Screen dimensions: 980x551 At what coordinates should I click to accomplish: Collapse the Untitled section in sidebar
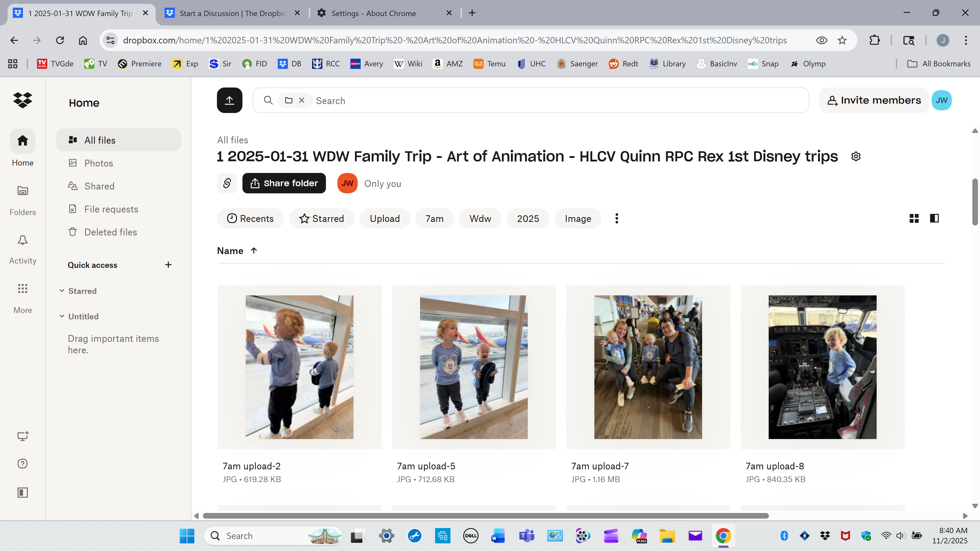[x=62, y=316]
